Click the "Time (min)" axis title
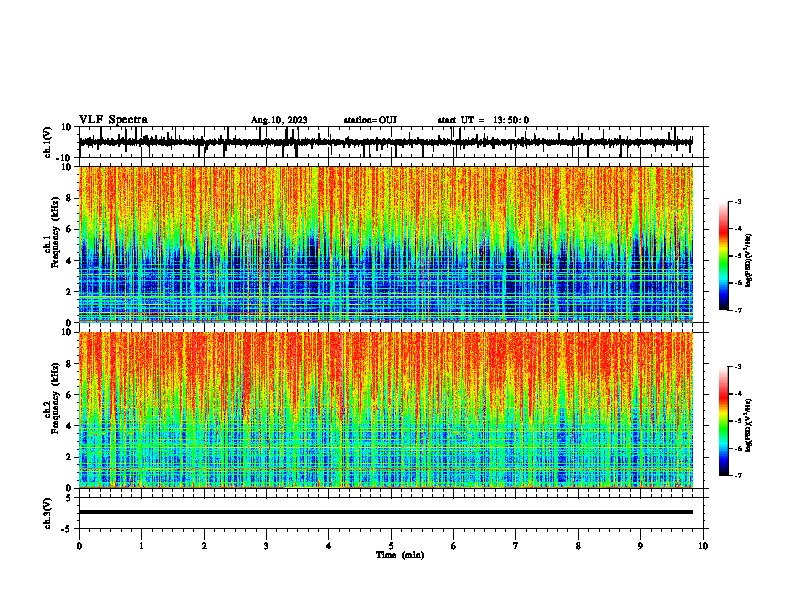Viewport: 792px width, 612px height. [400, 555]
